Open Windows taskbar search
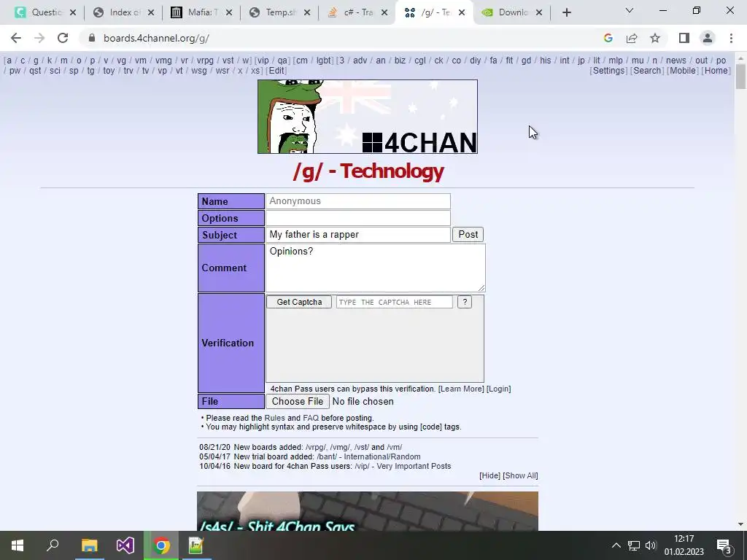 [53, 545]
